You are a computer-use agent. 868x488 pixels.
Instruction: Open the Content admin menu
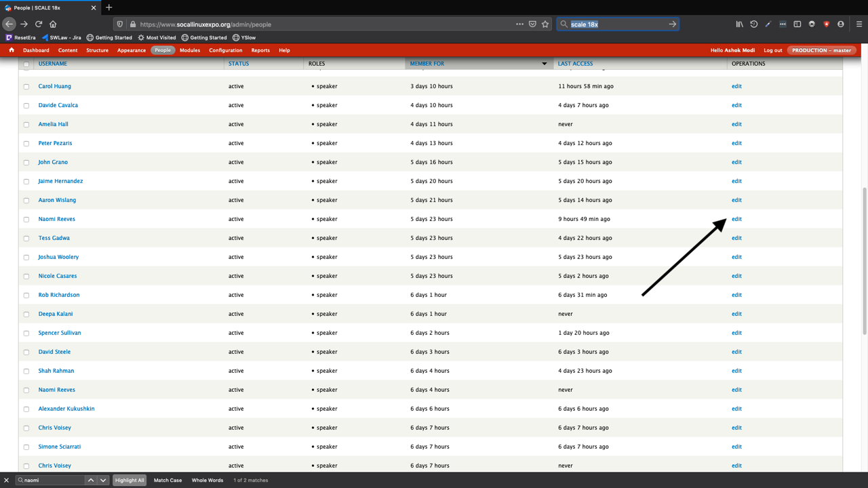68,50
